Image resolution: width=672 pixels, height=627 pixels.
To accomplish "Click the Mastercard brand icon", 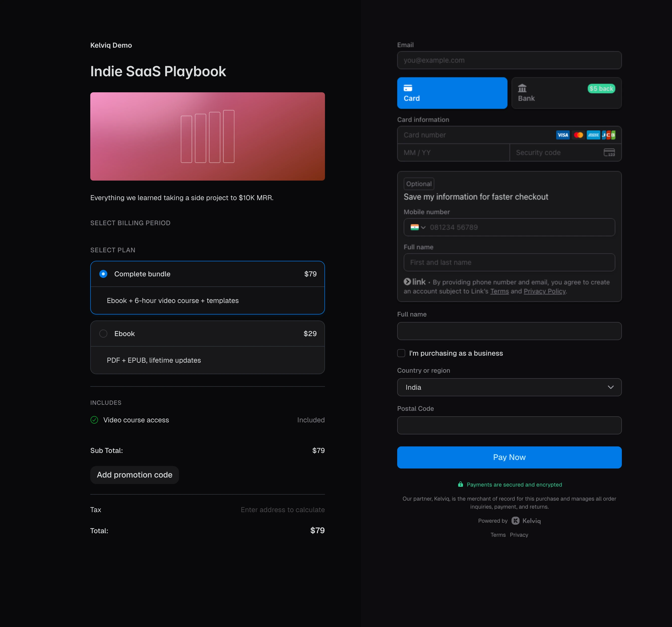I will pos(578,135).
